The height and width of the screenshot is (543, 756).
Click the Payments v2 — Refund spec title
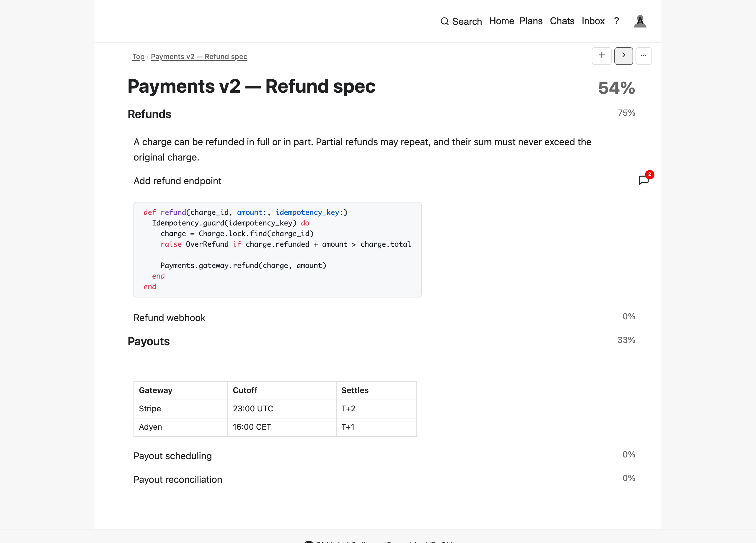pos(251,86)
